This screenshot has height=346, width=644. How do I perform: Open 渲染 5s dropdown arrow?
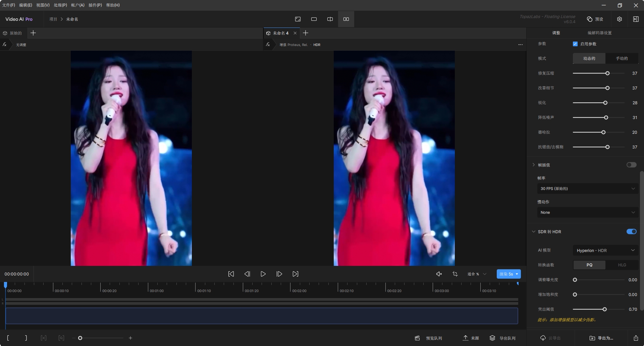click(x=517, y=274)
